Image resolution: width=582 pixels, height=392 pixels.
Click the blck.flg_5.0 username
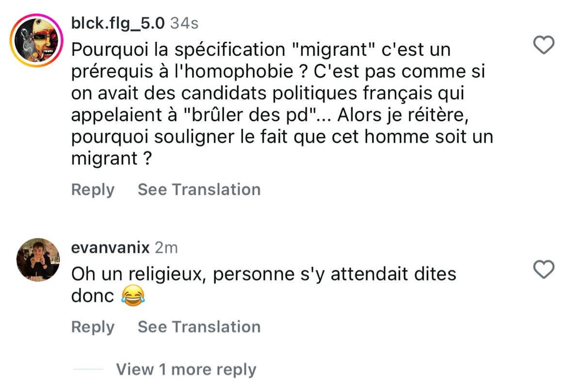tap(118, 23)
